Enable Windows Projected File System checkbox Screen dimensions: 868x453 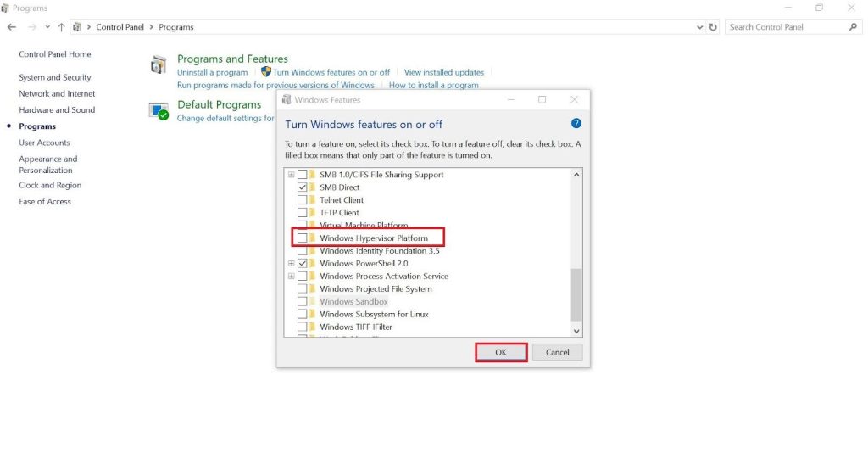pos(303,289)
